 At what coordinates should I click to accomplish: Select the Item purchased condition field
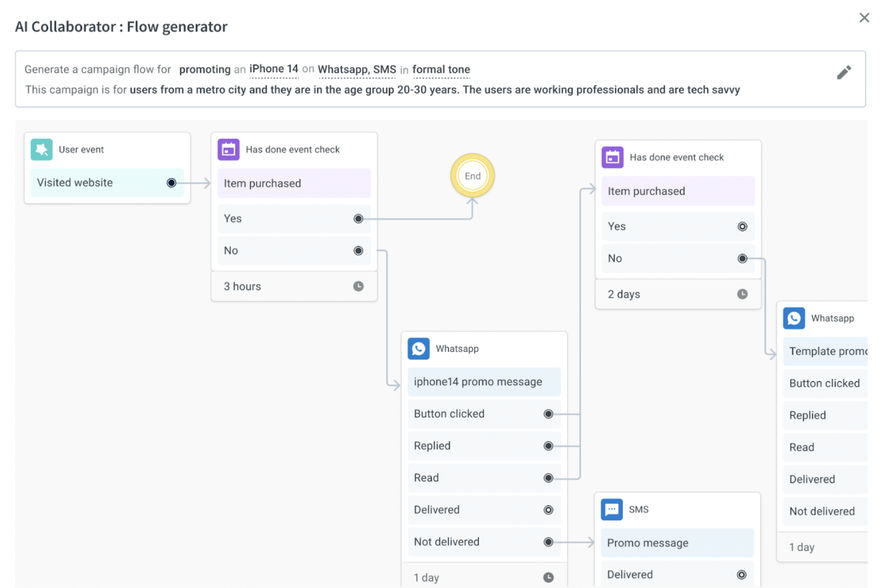click(294, 183)
